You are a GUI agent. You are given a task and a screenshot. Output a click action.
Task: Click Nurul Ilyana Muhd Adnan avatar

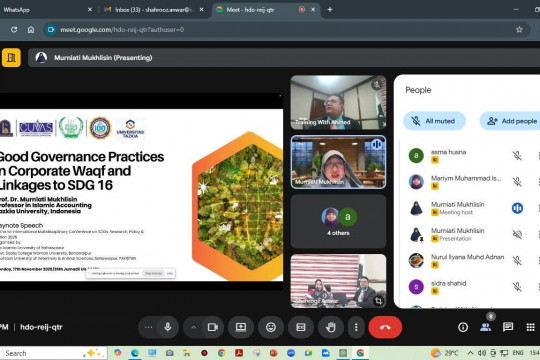[x=416, y=260]
